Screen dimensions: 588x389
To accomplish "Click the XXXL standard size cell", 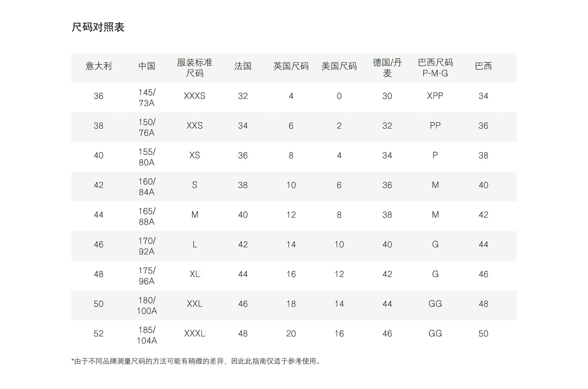I will click(195, 333).
